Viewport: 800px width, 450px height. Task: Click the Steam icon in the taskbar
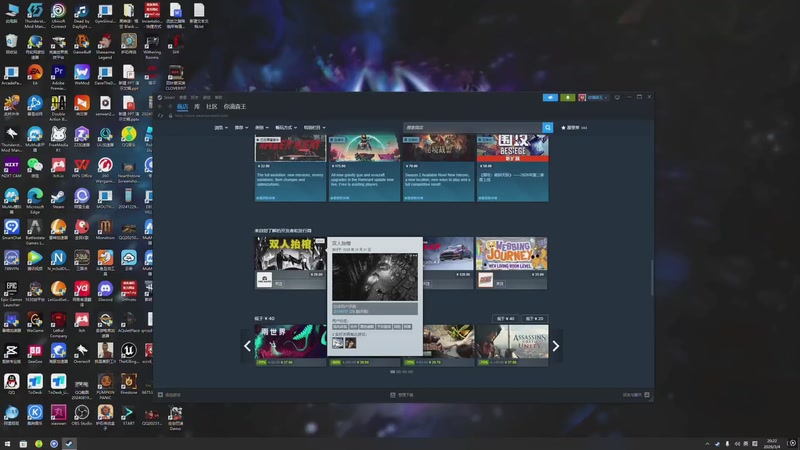pyautogui.click(x=69, y=444)
